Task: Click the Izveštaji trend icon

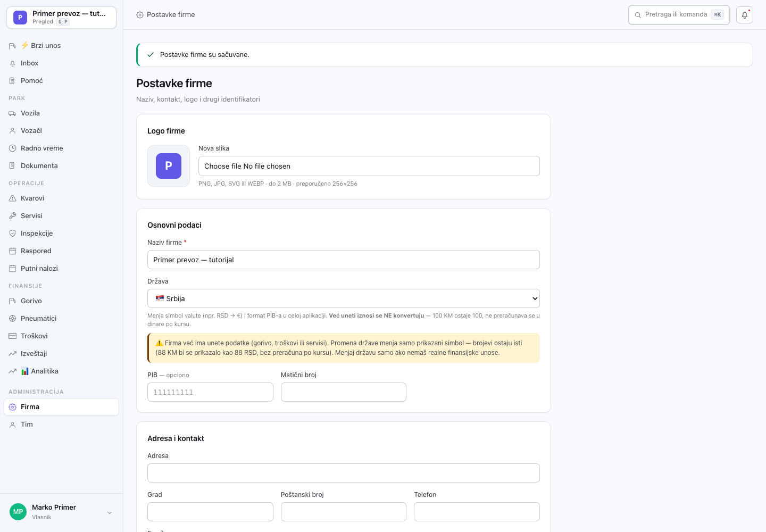Action: coord(12,354)
